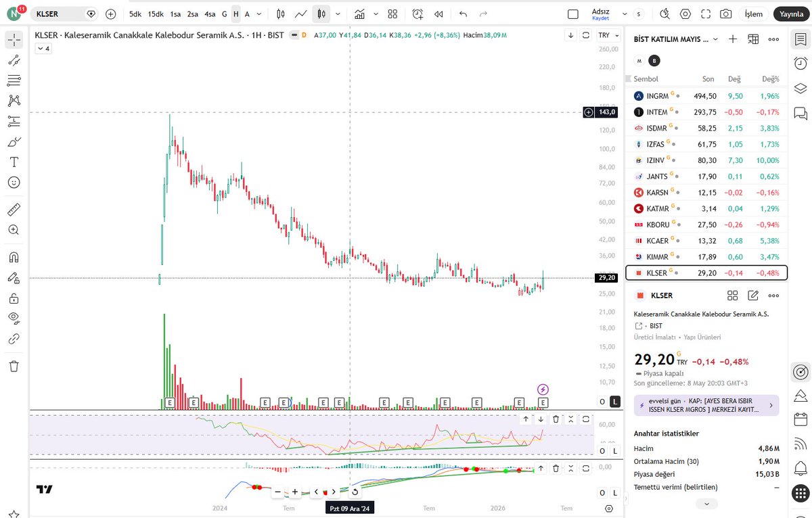The width and height of the screenshot is (812, 518).
Task: Select the zoom in tool
Action: coord(14,230)
